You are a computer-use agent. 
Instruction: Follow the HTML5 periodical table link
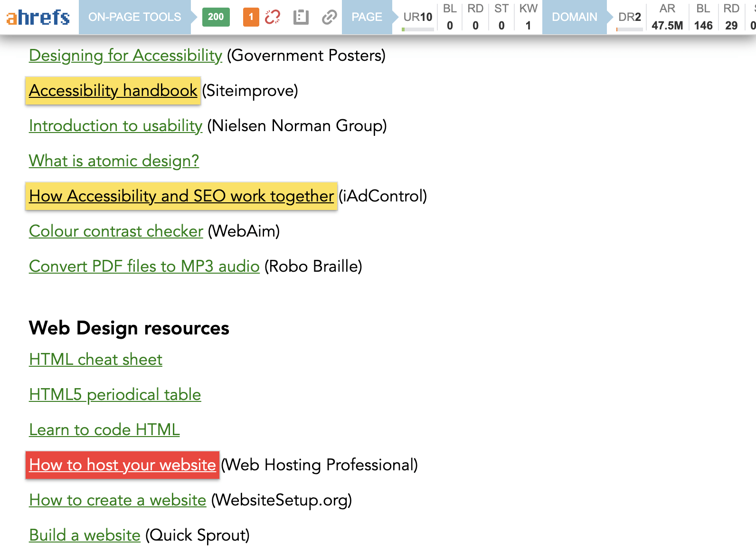tap(115, 394)
